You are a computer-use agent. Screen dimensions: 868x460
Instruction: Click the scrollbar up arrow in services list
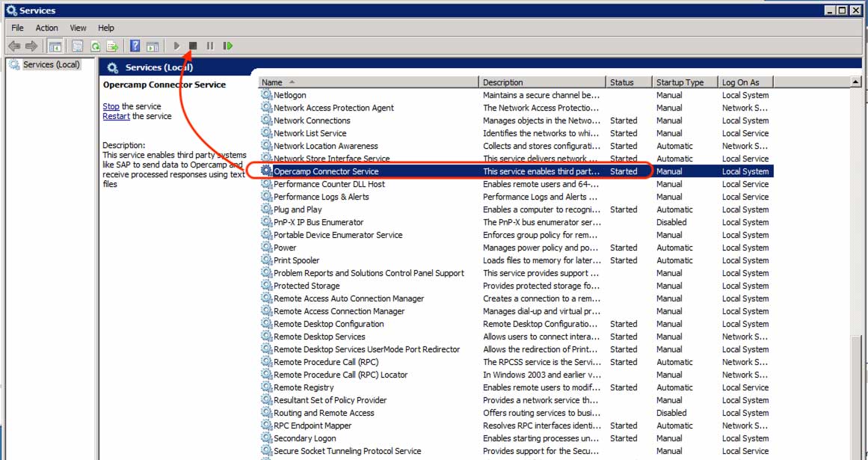tap(855, 82)
